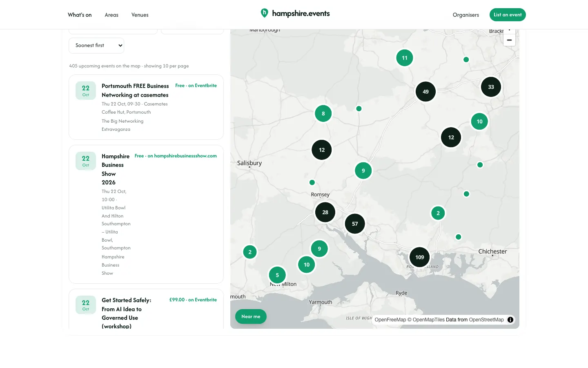Open the 11-event cluster marker
The height and width of the screenshot is (368, 588).
405,58
